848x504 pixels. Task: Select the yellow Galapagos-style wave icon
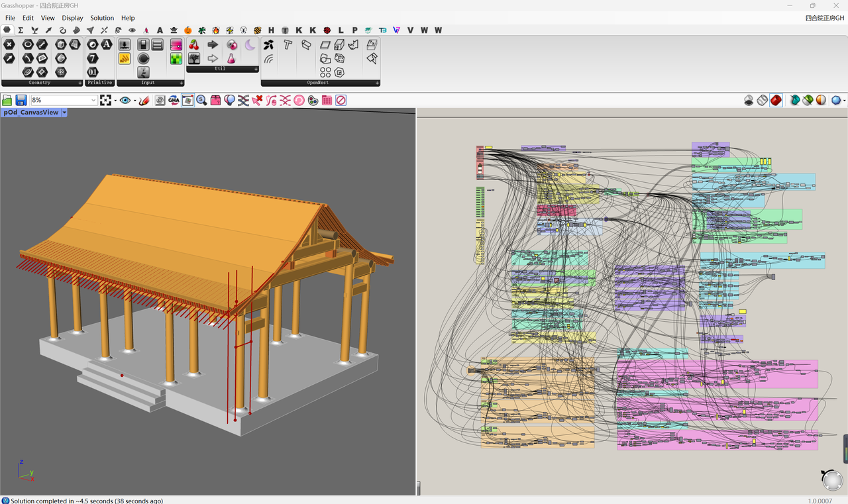coord(124,59)
